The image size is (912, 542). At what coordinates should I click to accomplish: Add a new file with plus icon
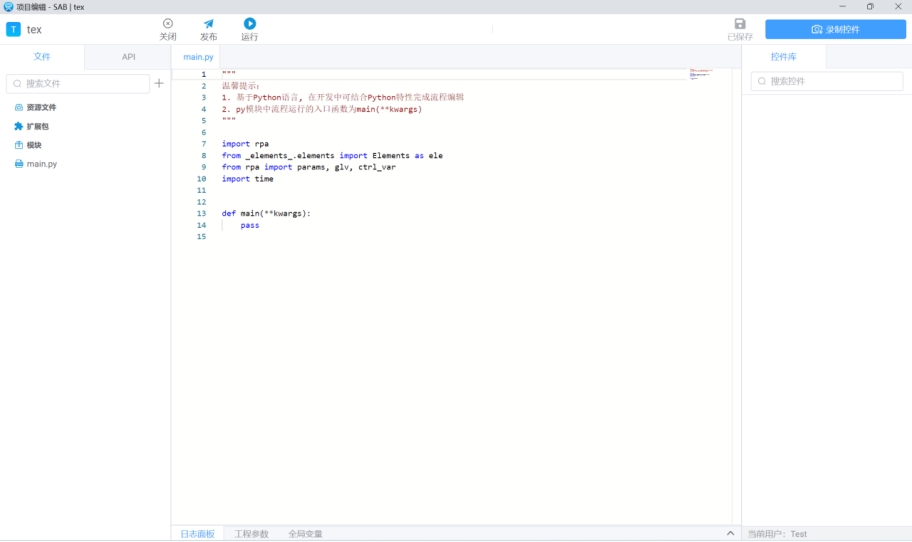[x=159, y=83]
